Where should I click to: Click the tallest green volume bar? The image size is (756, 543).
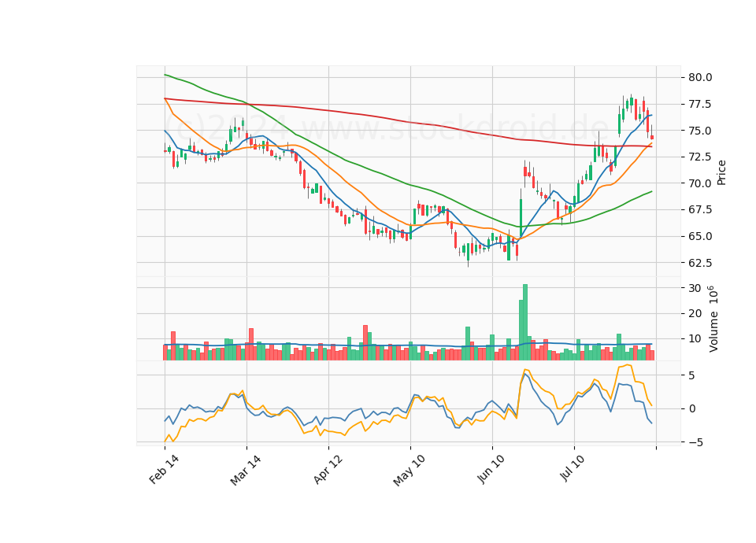525,323
